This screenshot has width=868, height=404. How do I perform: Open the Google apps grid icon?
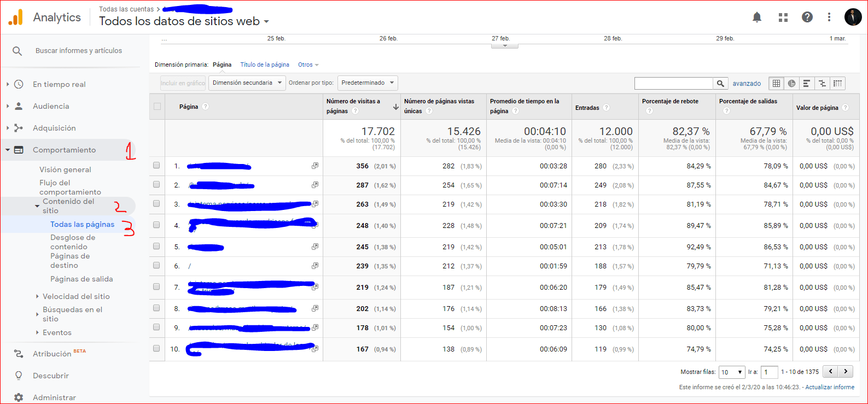[x=783, y=17]
